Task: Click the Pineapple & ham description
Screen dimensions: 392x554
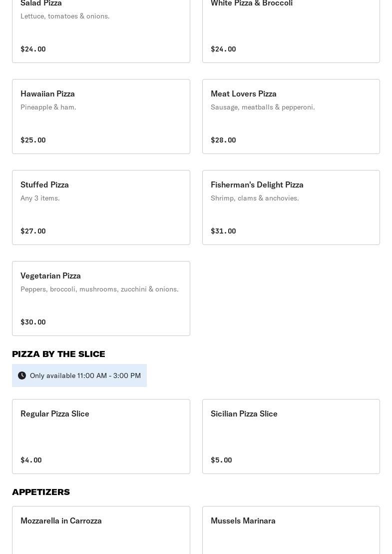Action: pyautogui.click(x=48, y=107)
